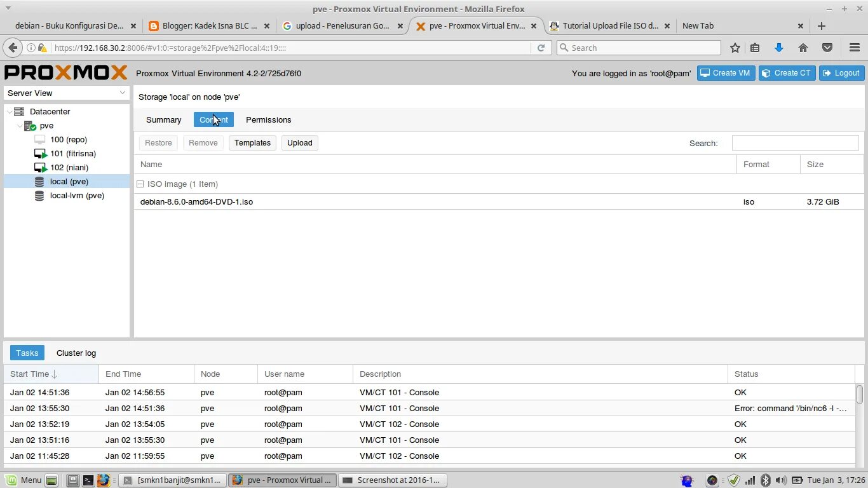868x488 pixels.
Task: Focus the Firefox Search box
Action: [639, 48]
